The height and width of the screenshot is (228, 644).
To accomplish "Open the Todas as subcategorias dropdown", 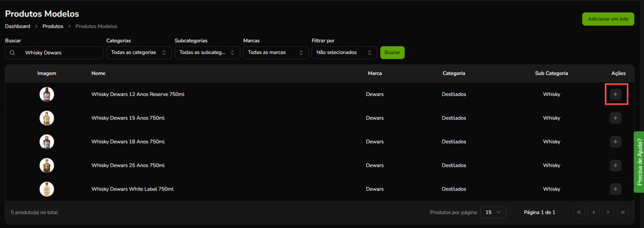I will coord(207,53).
